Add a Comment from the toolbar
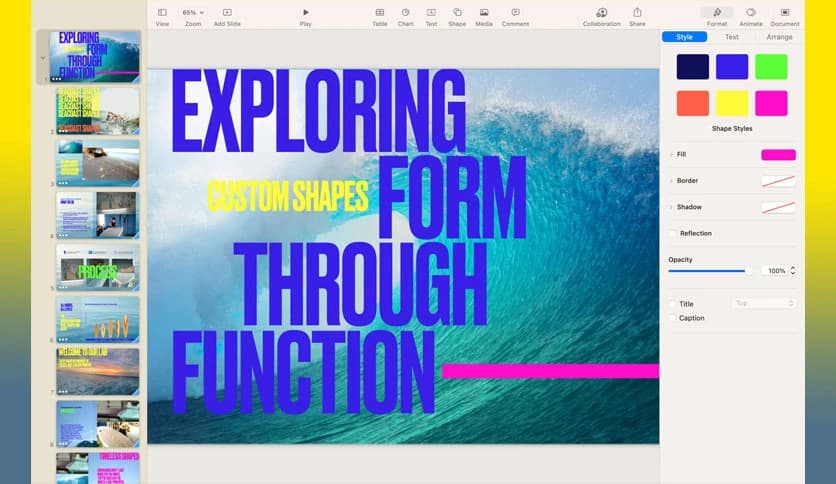The height and width of the screenshot is (484, 836). click(515, 12)
